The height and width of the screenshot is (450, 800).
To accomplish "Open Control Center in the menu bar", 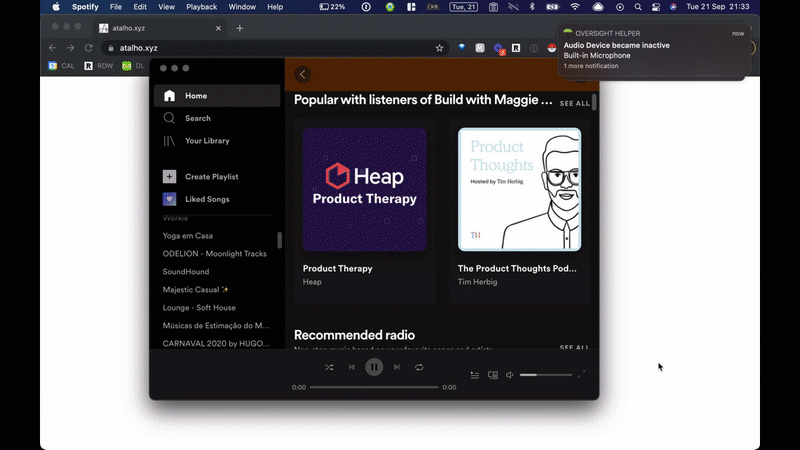I will [x=656, y=7].
